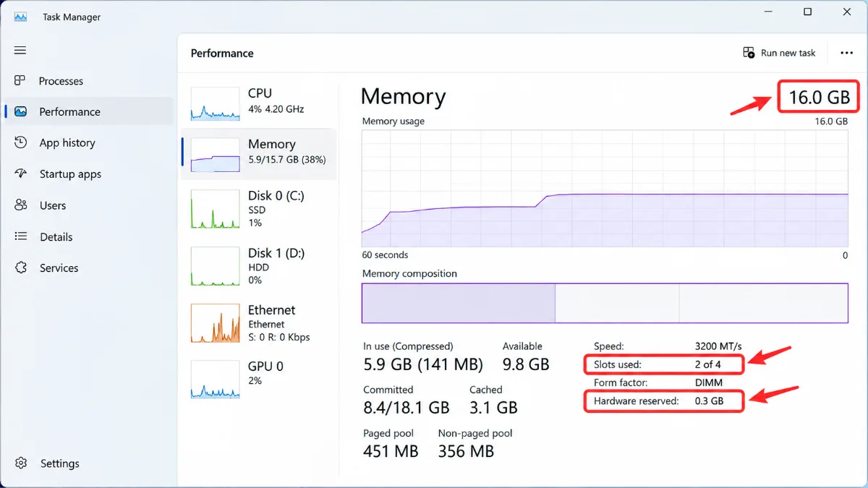Open the App history page
This screenshot has width=868, height=488.
point(88,143)
